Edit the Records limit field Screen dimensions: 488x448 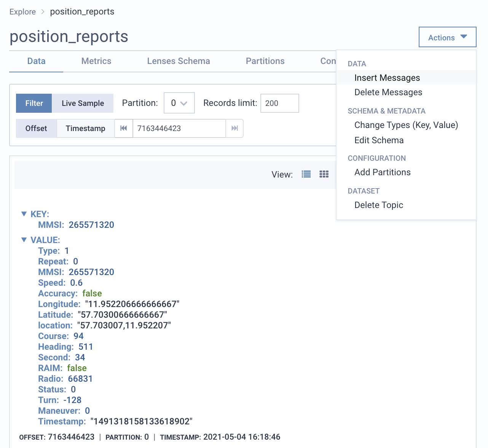[x=279, y=103]
